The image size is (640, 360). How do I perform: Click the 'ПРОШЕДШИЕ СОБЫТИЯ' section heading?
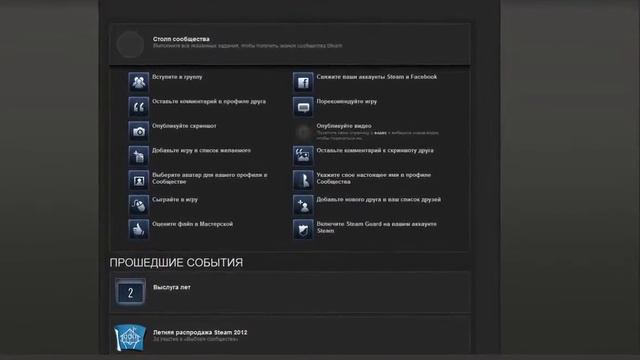(x=176, y=262)
